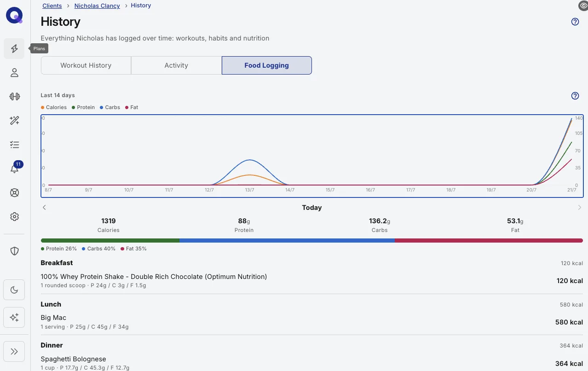Click the 88g Protein total
Screen dimensions: 588x371
244,225
